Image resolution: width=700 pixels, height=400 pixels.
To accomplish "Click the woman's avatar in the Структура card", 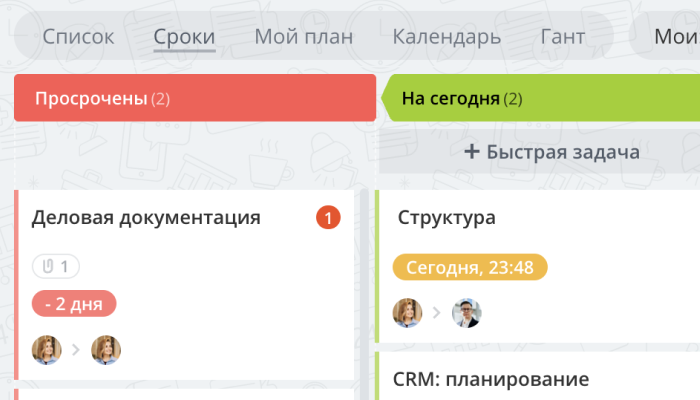I will [x=407, y=313].
